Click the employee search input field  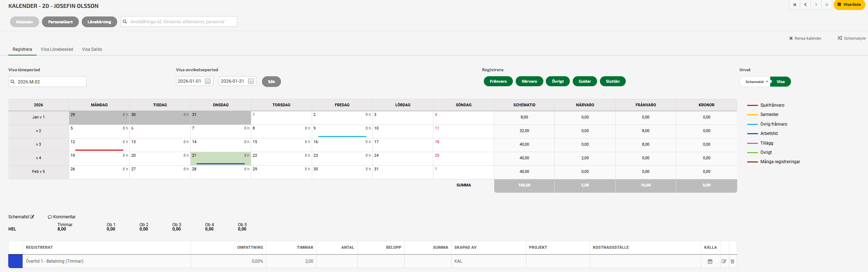(179, 21)
